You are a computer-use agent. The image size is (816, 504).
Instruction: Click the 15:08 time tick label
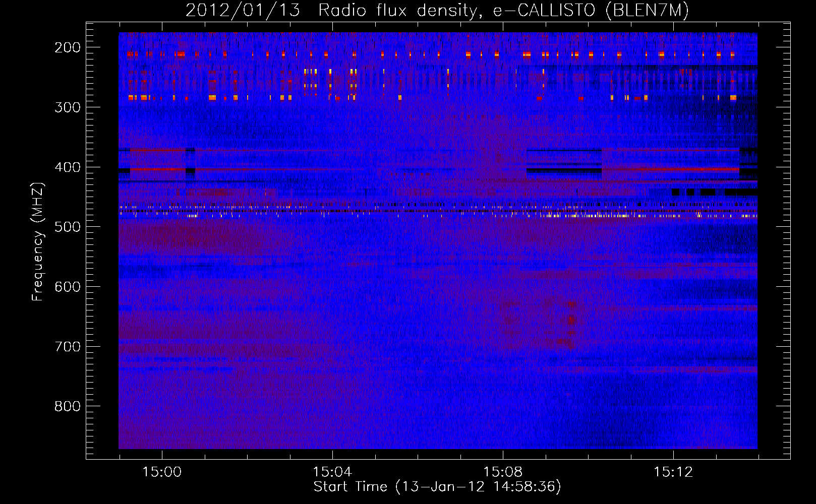pos(503,472)
